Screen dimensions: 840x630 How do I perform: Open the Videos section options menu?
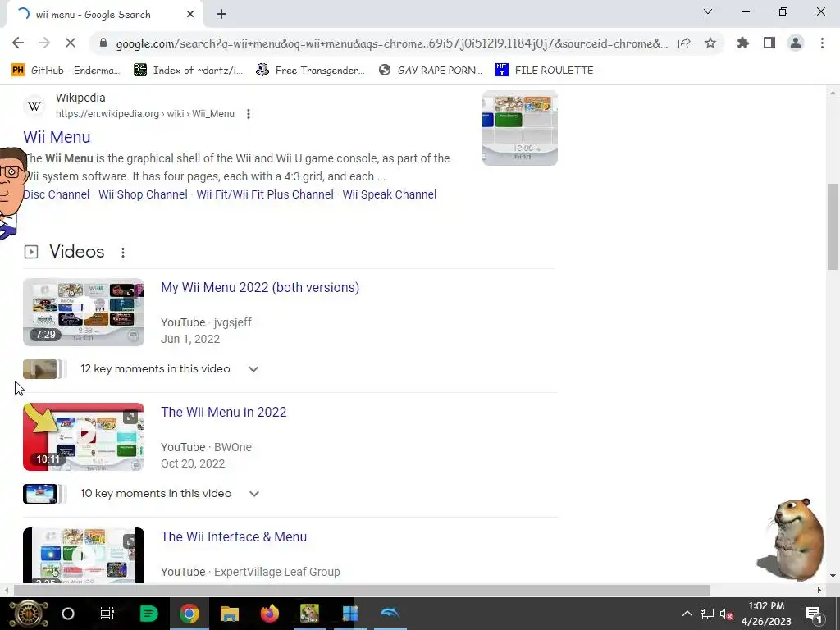pos(123,253)
